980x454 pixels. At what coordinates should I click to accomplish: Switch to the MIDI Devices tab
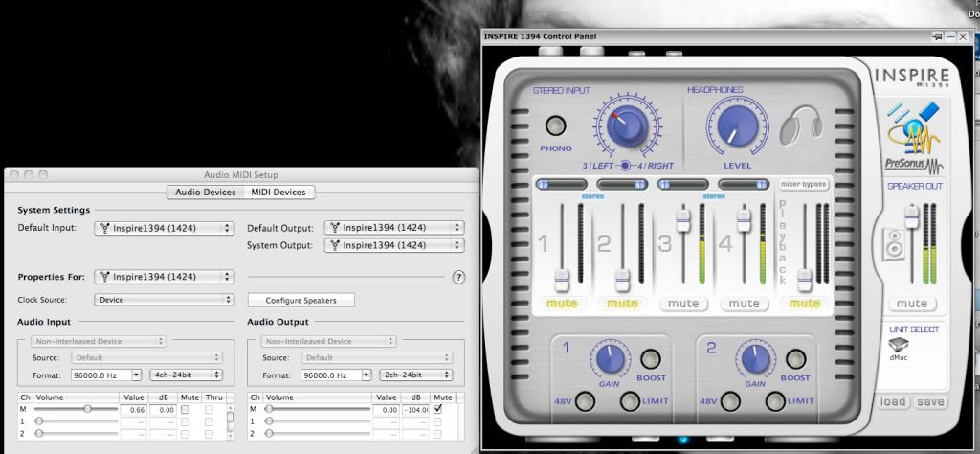pos(278,193)
